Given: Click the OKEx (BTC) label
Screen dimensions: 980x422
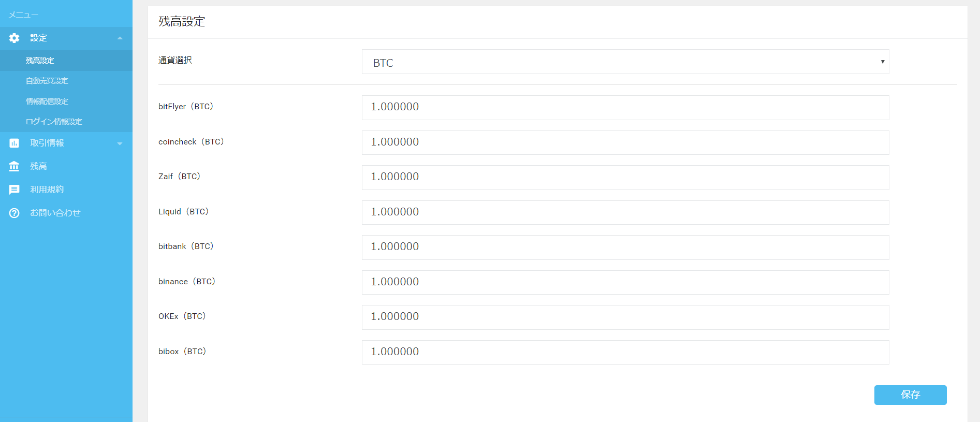Looking at the screenshot, I should coord(182,316).
